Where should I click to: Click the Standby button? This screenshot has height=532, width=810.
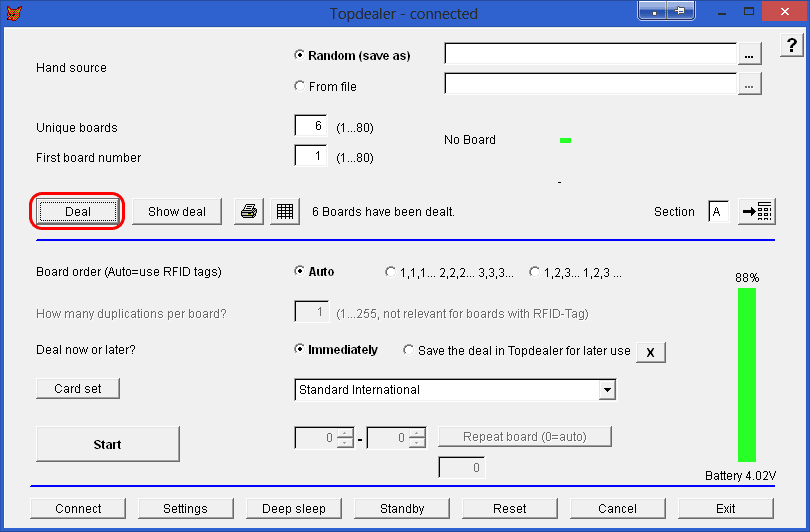[402, 508]
